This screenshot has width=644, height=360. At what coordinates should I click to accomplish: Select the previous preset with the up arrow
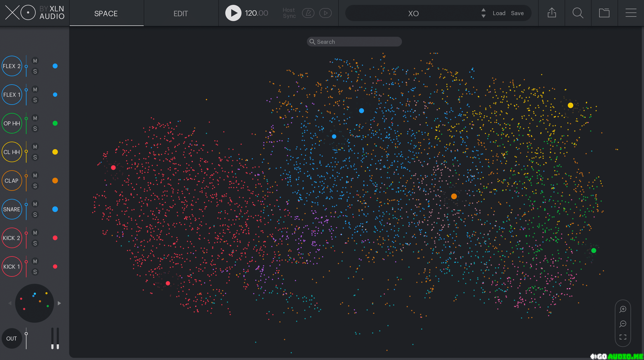click(x=484, y=10)
